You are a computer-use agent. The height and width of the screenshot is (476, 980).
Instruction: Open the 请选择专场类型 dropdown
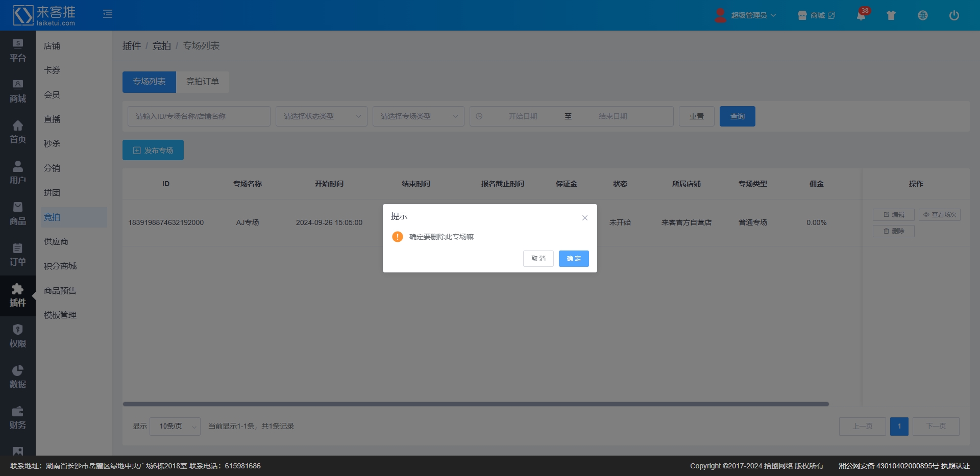[x=418, y=116]
